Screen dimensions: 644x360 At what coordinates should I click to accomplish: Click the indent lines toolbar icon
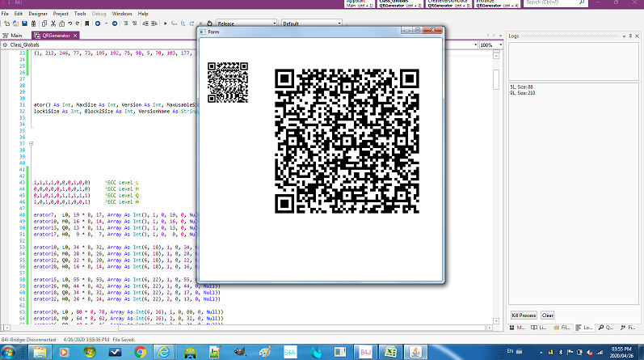click(154, 23)
